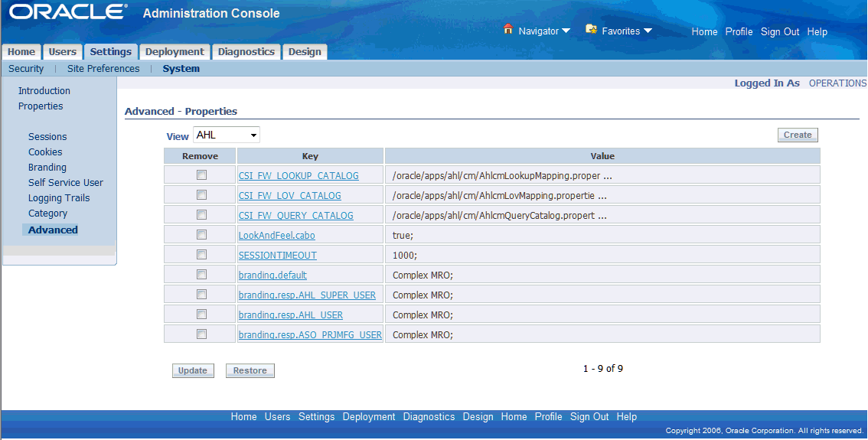Click the LookAndFeel.cabo value true;
This screenshot has width=868, height=440.
pyautogui.click(x=403, y=235)
